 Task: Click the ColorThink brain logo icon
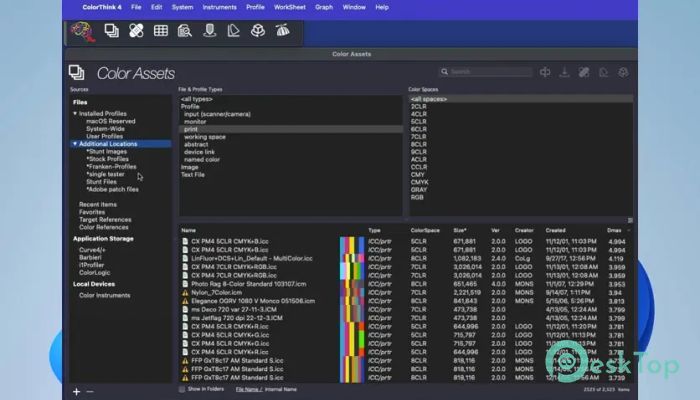[83, 32]
